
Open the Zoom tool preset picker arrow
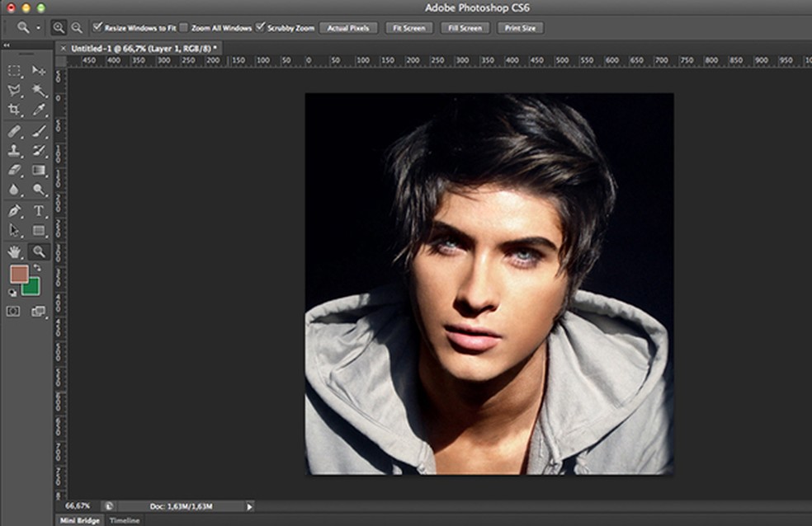[38, 28]
